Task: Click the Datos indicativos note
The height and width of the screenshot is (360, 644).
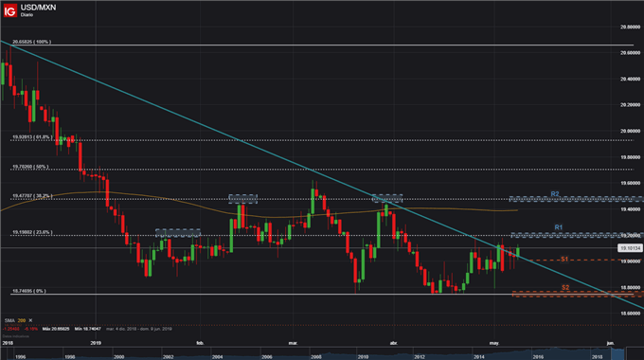Action: pyautogui.click(x=15, y=336)
